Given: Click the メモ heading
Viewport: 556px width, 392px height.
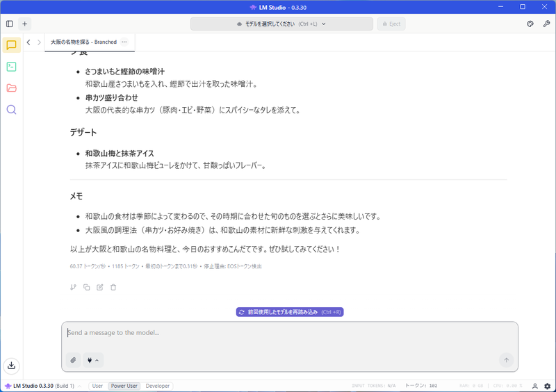Looking at the screenshot, I should [x=76, y=196].
